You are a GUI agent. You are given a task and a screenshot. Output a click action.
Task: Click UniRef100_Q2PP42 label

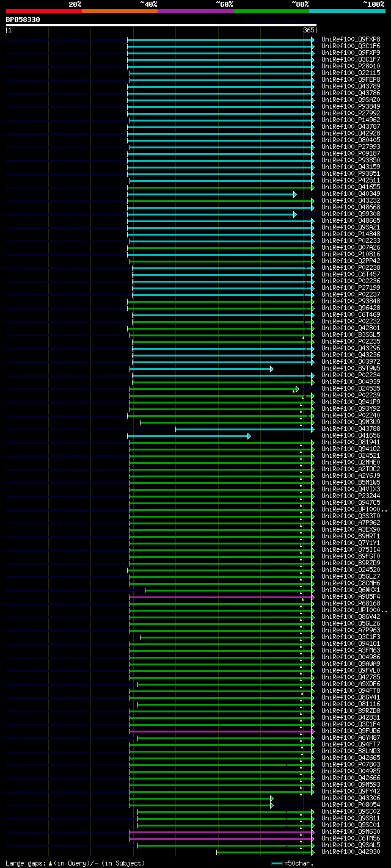coord(351,261)
